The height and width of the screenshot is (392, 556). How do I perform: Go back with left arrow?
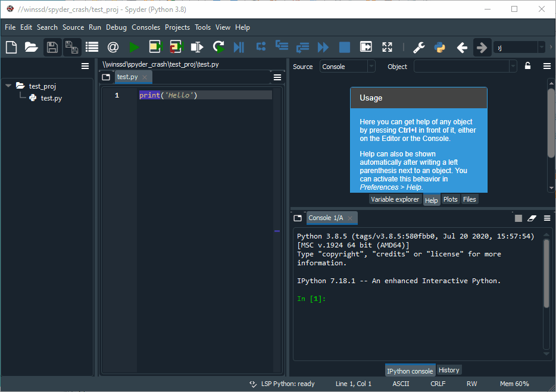[462, 47]
